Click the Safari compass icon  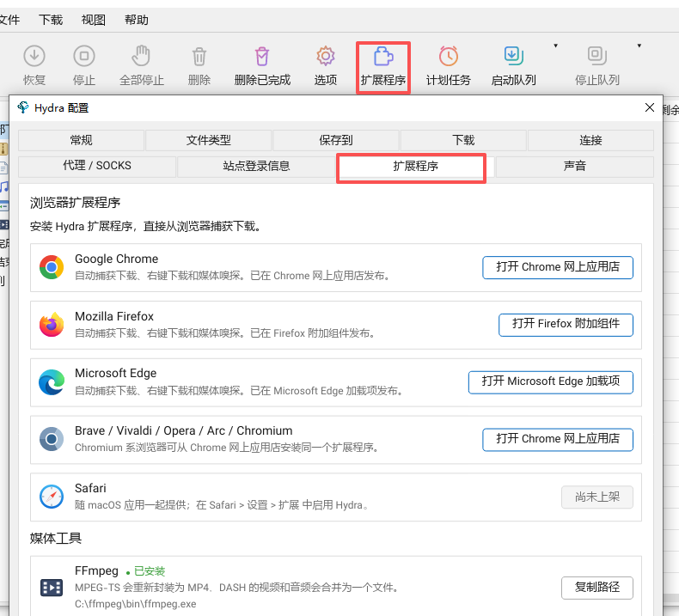[x=52, y=497]
